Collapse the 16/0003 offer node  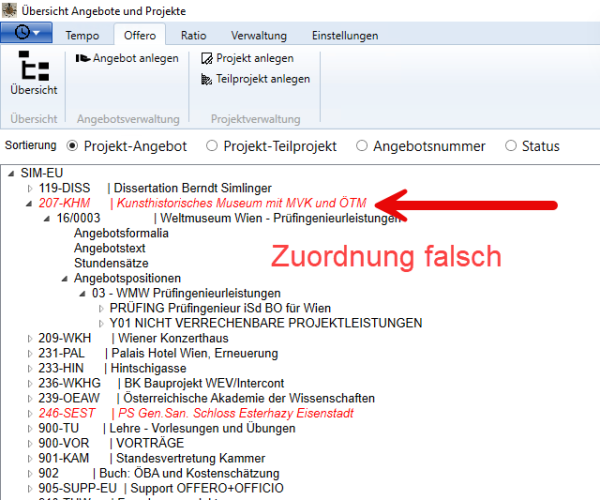(47, 219)
